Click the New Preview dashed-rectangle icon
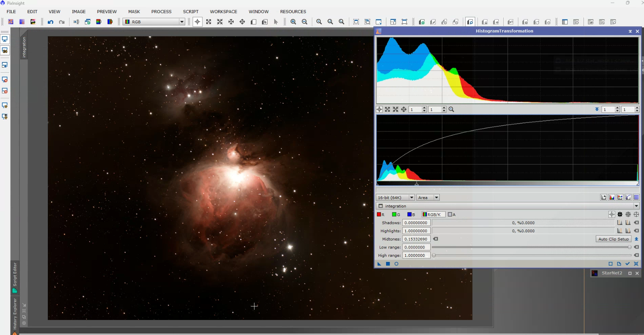 [356, 22]
